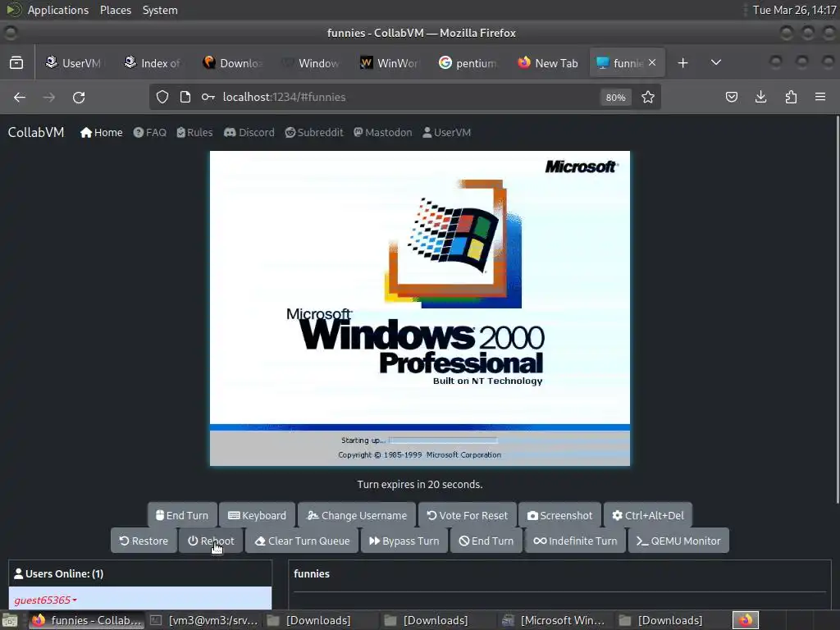
Task: Click inside the Windows 2000 VM display
Action: 420,308
